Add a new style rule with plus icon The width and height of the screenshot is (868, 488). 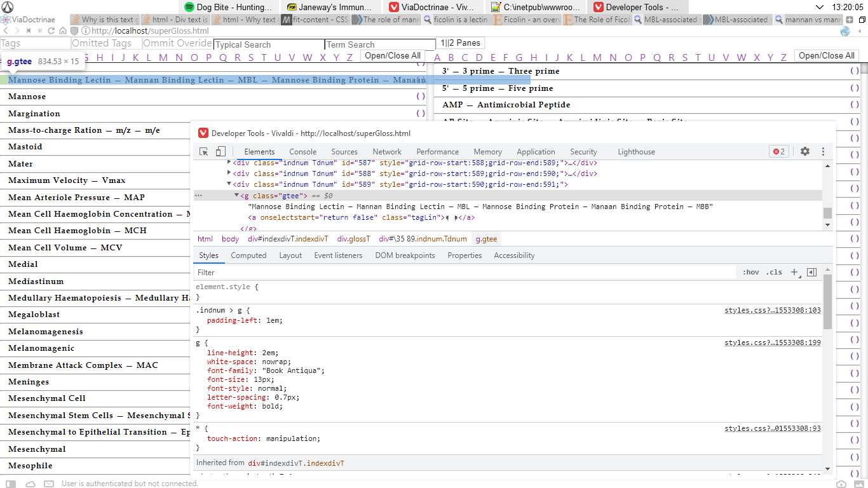coord(794,272)
